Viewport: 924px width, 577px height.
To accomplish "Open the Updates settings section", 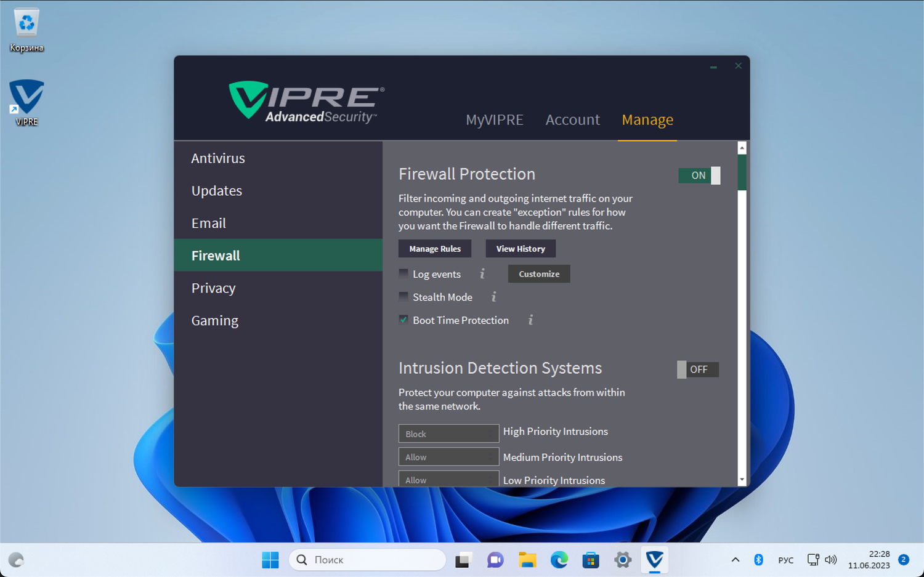I will [x=278, y=191].
